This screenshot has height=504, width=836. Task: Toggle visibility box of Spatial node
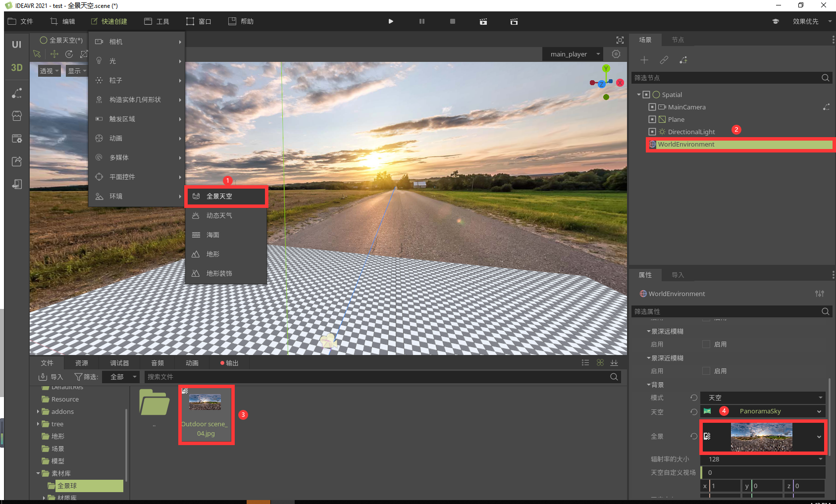click(x=646, y=95)
